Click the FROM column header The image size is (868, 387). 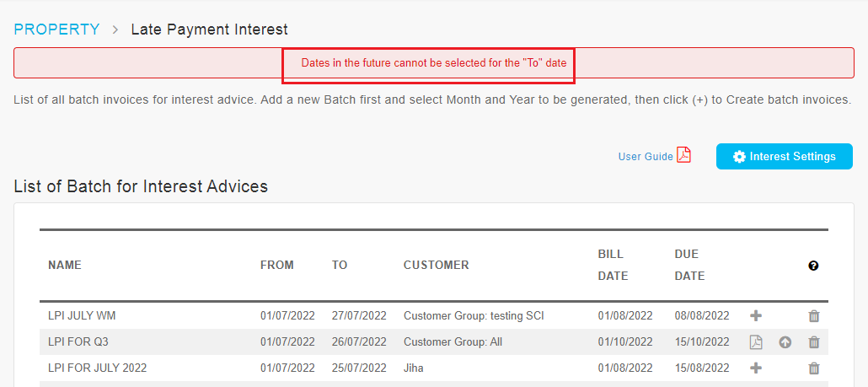tap(277, 266)
